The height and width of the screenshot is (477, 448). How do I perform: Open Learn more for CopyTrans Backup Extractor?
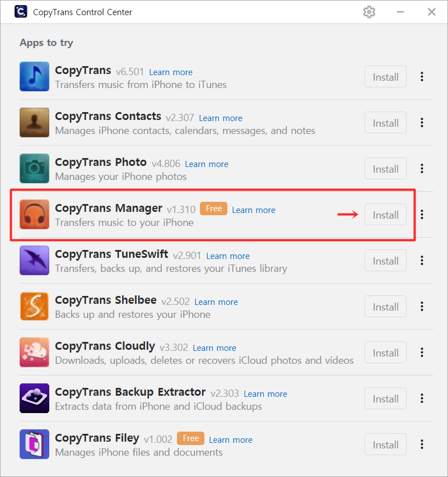265,393
